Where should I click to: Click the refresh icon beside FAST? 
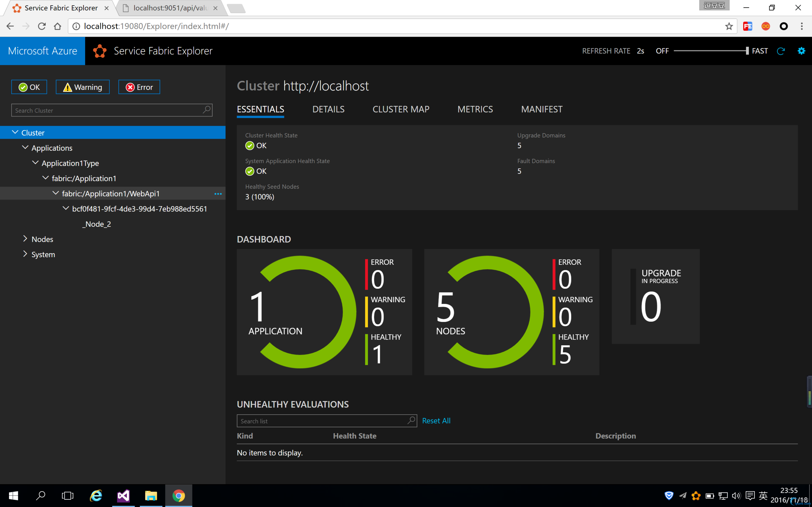(781, 51)
